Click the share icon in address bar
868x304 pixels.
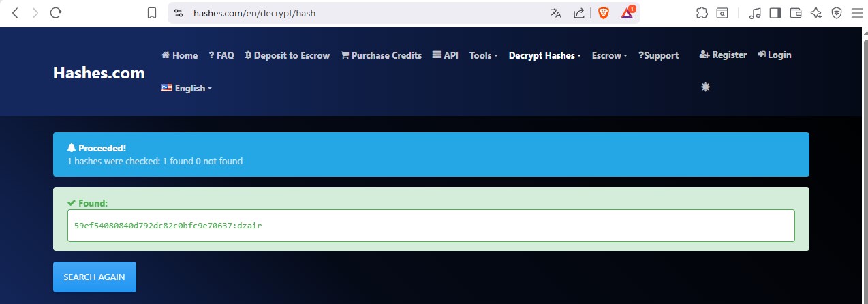[x=578, y=13]
